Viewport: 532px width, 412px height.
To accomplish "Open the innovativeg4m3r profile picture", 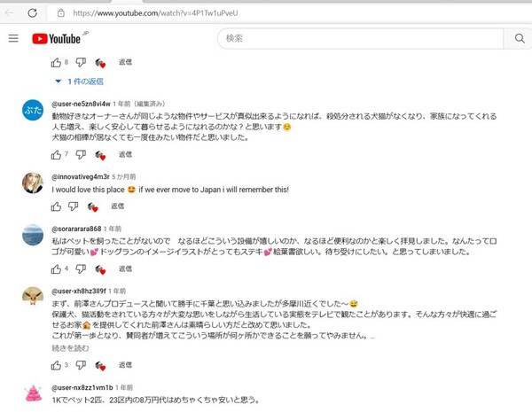I will coord(32,183).
